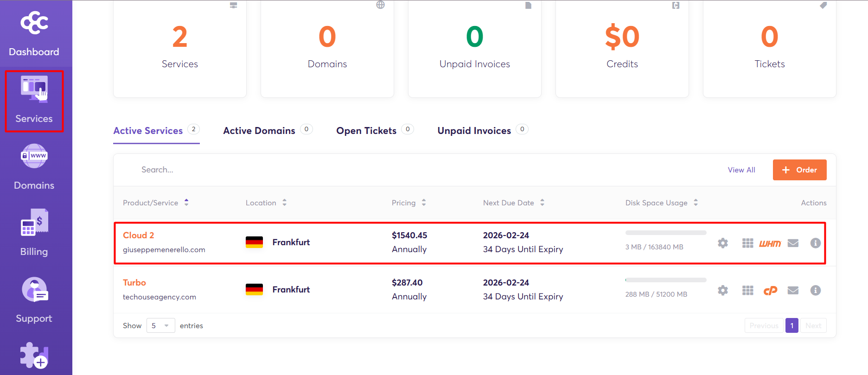This screenshot has height=375, width=868.
Task: Sort by Disk Space Usage column
Action: coord(662,203)
